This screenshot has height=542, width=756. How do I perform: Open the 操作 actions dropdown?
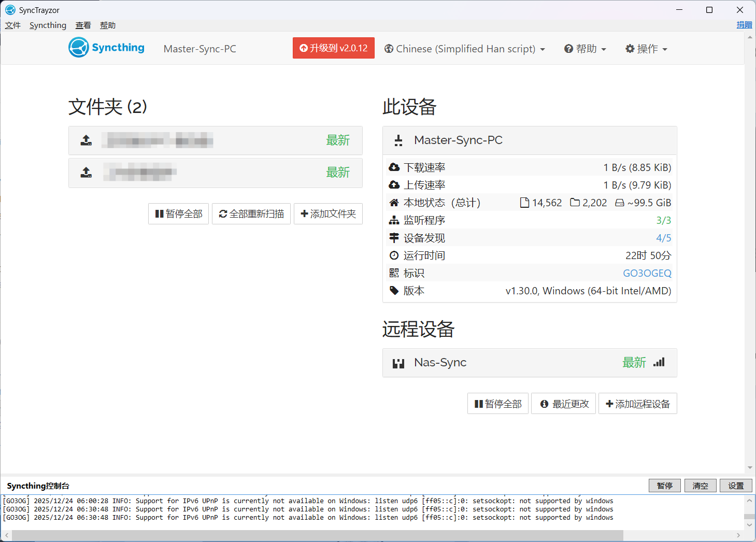pyautogui.click(x=646, y=49)
